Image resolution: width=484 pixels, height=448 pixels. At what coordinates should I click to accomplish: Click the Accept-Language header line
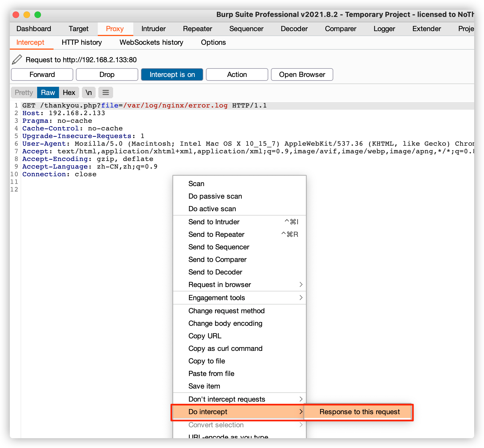click(90, 167)
